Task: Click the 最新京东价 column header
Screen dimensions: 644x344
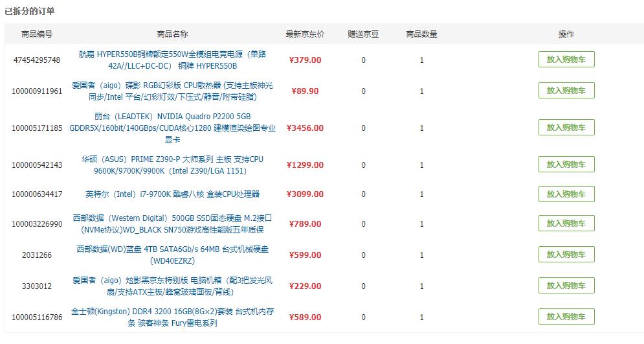Action: coord(305,34)
